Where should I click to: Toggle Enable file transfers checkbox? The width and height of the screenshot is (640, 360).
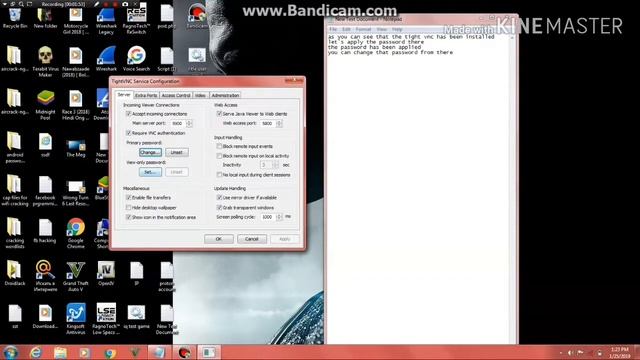[x=129, y=198]
